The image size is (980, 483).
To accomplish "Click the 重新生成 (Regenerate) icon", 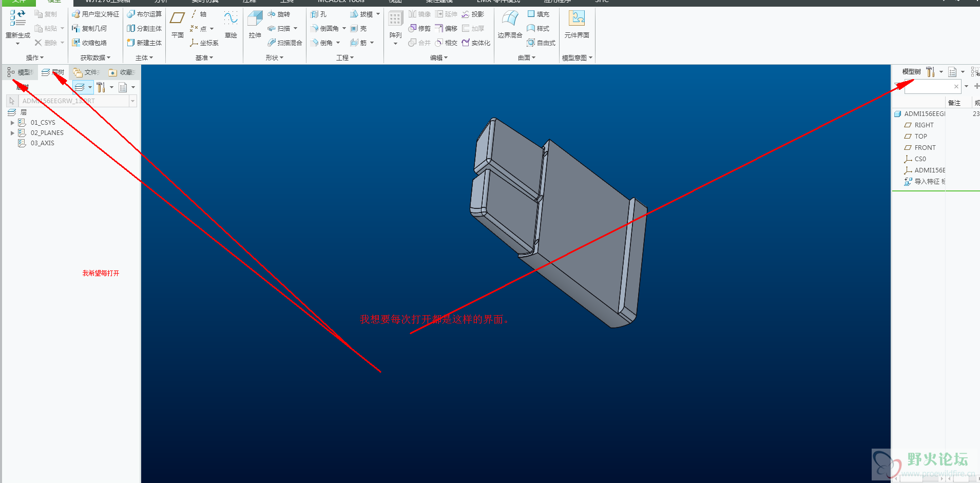I will click(x=17, y=20).
